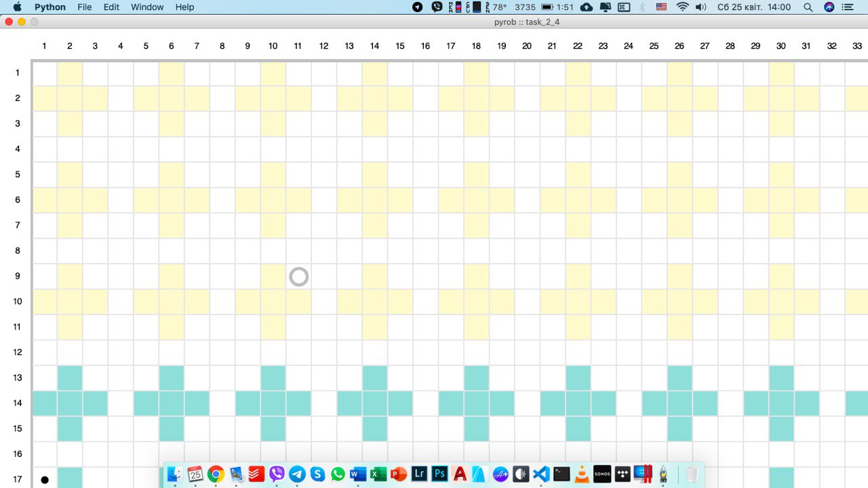868x488 pixels.
Task: Click row header number 12
Action: (18, 352)
